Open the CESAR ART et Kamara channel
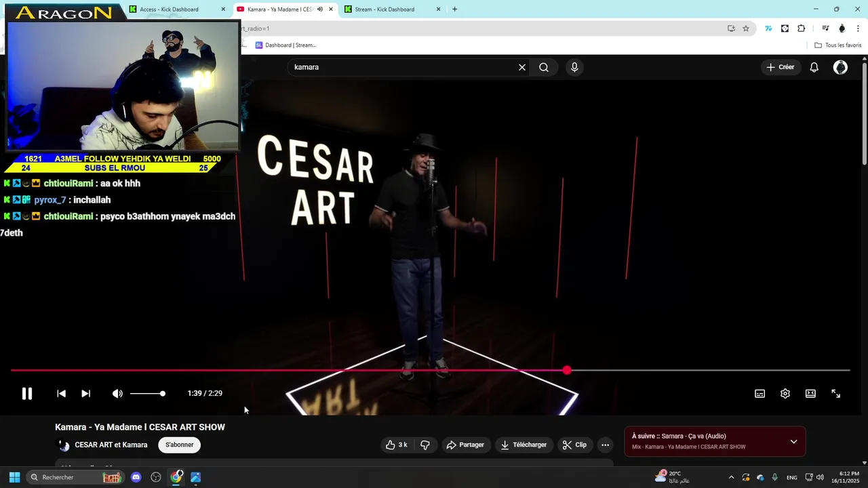Viewport: 868px width, 488px height. pos(111,445)
